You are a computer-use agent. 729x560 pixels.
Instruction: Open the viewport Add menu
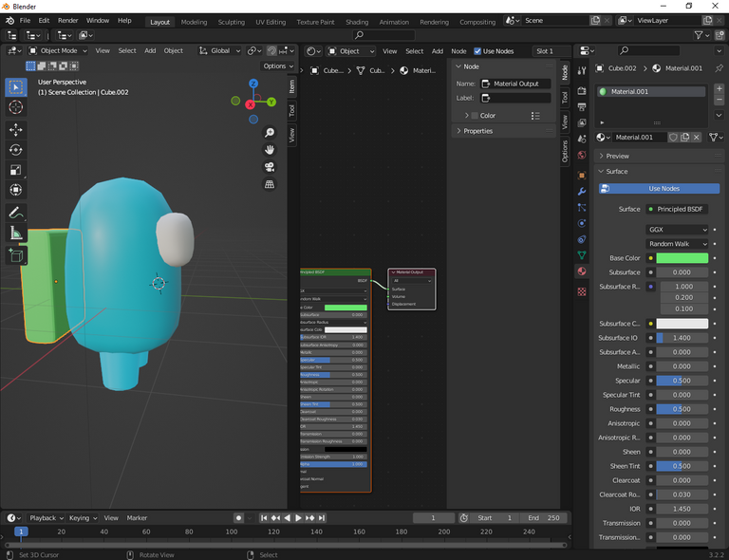(x=150, y=50)
